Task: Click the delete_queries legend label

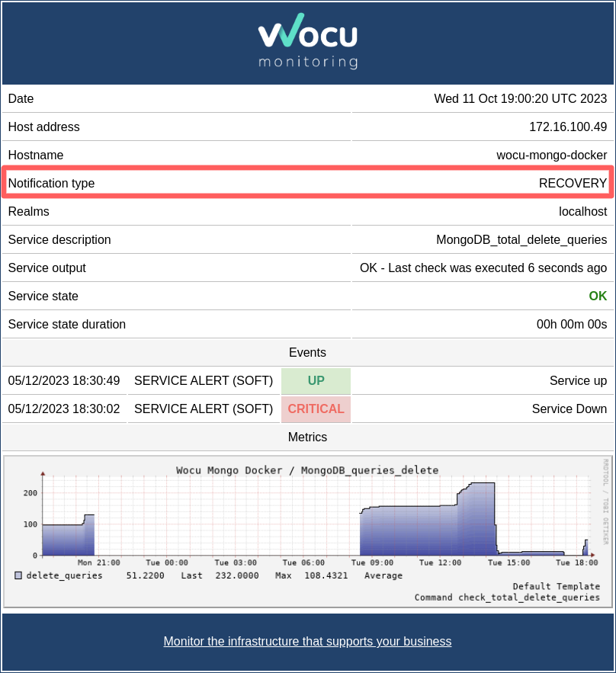Action: coord(64,575)
